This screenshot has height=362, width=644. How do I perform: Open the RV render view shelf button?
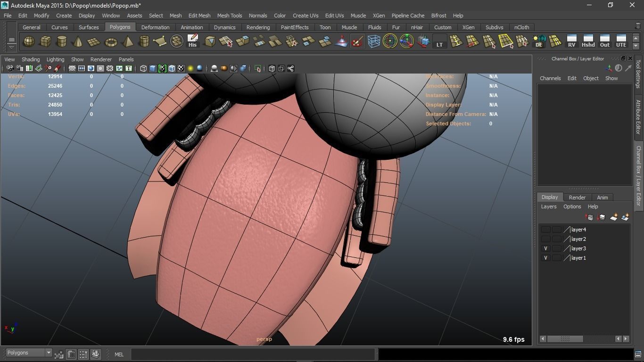pyautogui.click(x=571, y=41)
